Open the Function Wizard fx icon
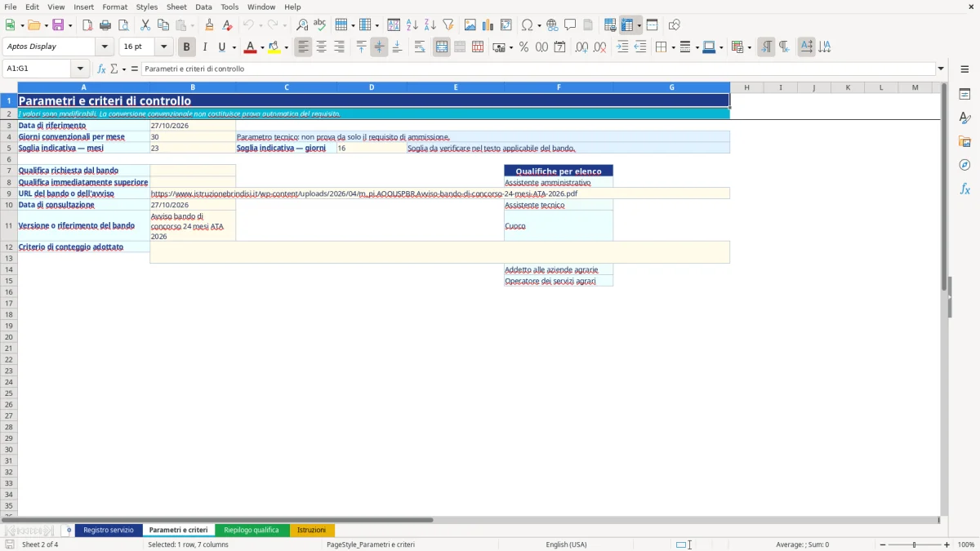This screenshot has height=551, width=980. 101,69
